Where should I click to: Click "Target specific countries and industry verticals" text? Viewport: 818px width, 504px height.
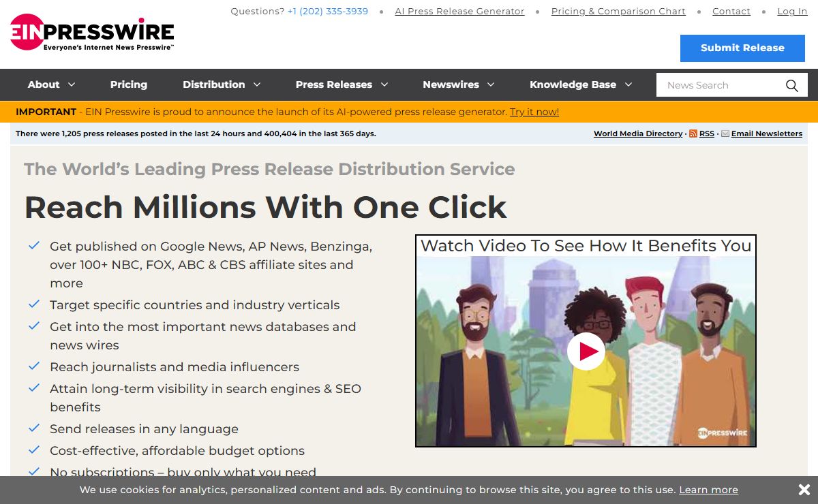pos(194,305)
